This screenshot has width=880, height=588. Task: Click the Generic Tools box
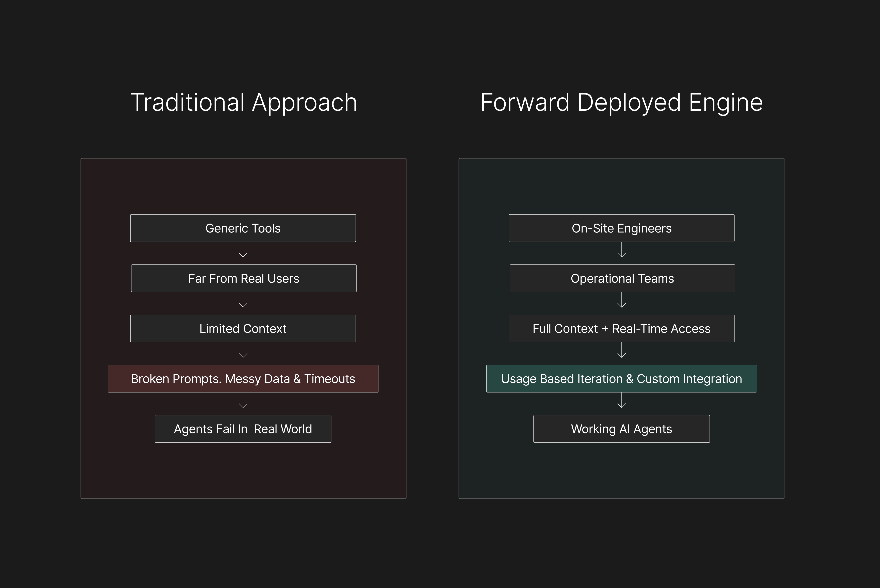[243, 228]
